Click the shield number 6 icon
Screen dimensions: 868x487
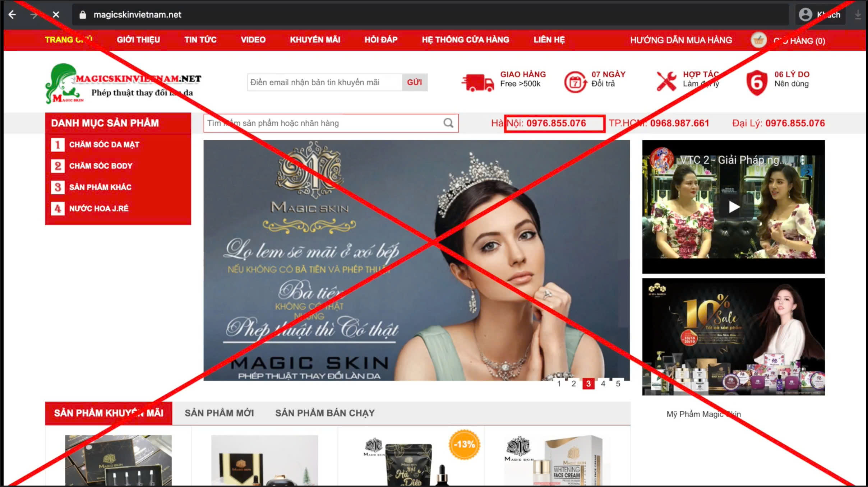pyautogui.click(x=757, y=83)
